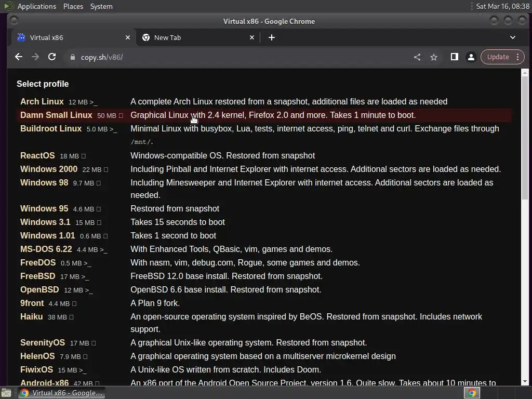Click the '/mnt/.' path text

click(x=142, y=142)
